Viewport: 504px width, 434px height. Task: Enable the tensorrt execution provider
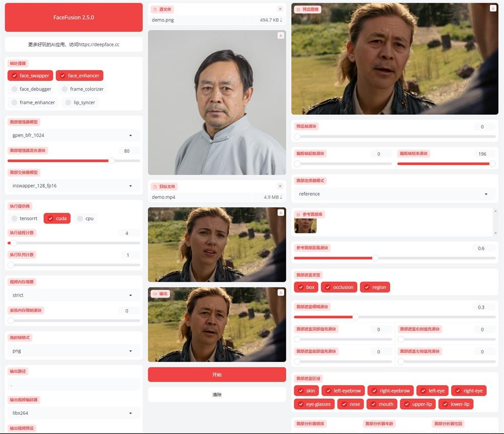coord(24,219)
